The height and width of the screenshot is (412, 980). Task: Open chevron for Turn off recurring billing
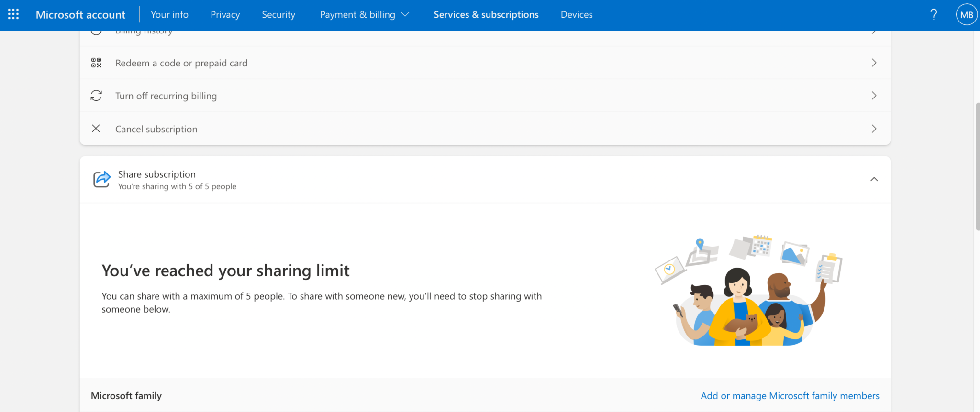(x=874, y=96)
